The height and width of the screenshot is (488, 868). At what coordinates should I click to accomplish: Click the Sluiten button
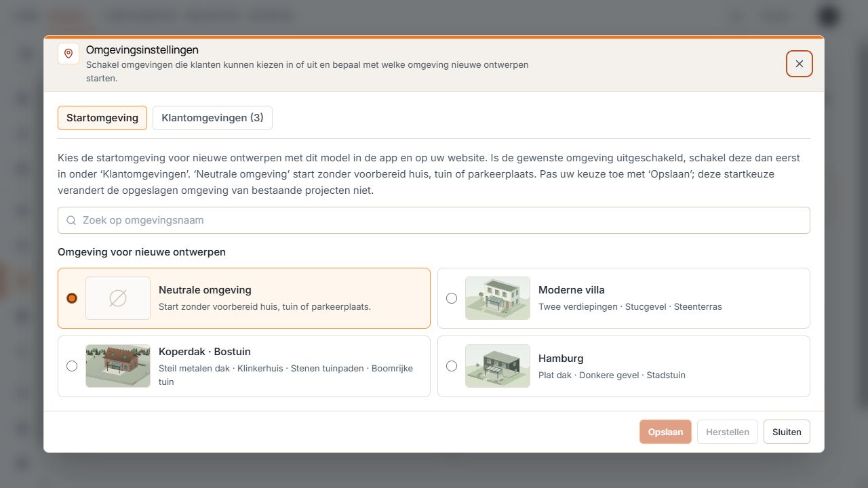tap(787, 432)
